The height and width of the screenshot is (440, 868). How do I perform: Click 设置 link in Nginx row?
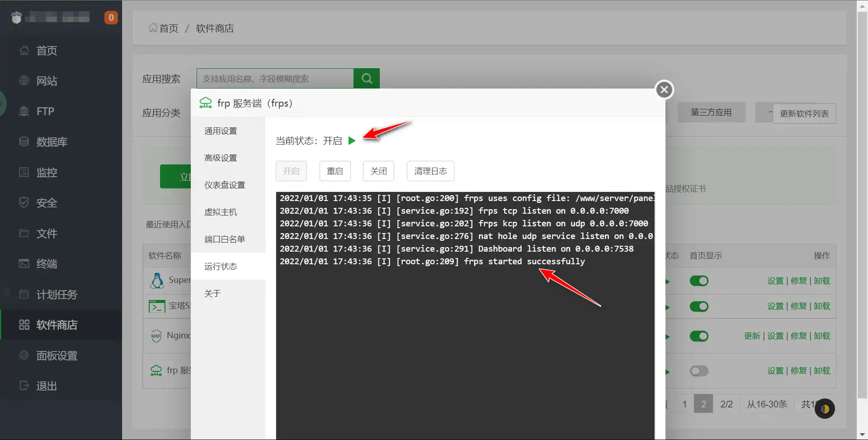775,336
